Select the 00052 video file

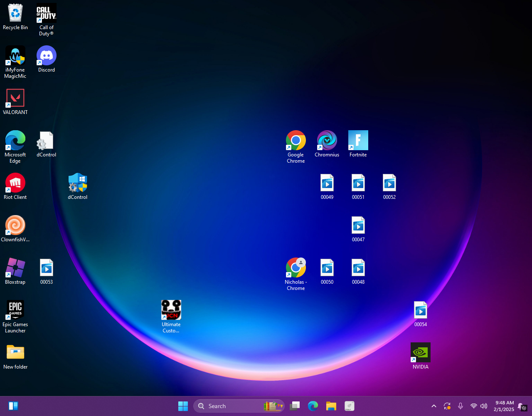389,186
